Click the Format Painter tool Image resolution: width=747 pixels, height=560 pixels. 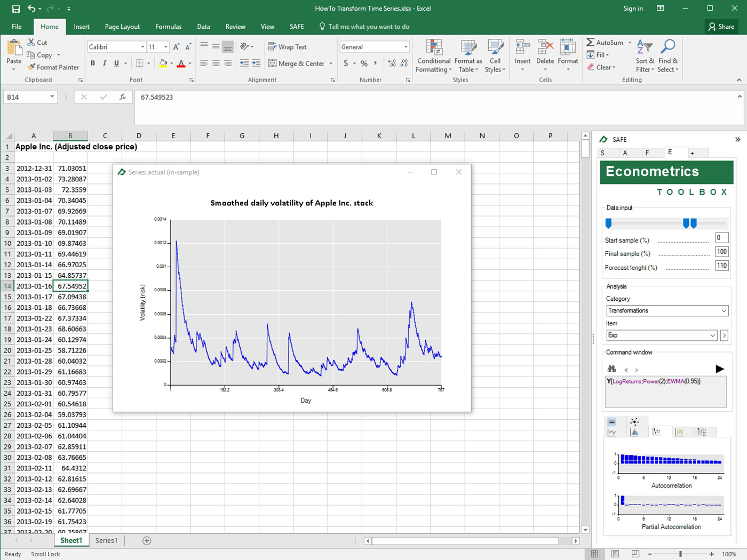53,67
